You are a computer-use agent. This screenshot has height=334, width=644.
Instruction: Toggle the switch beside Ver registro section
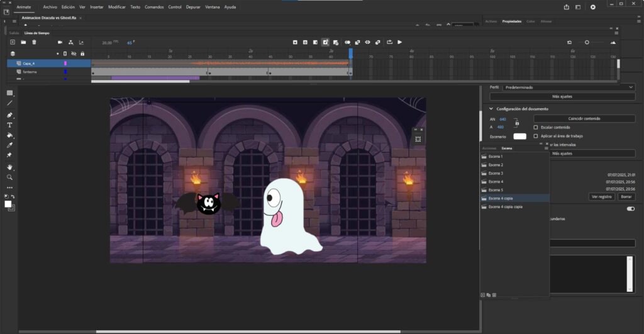click(630, 209)
